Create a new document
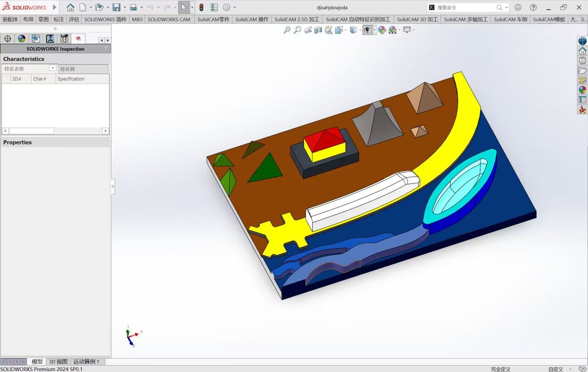The height and width of the screenshot is (372, 588). [83, 7]
